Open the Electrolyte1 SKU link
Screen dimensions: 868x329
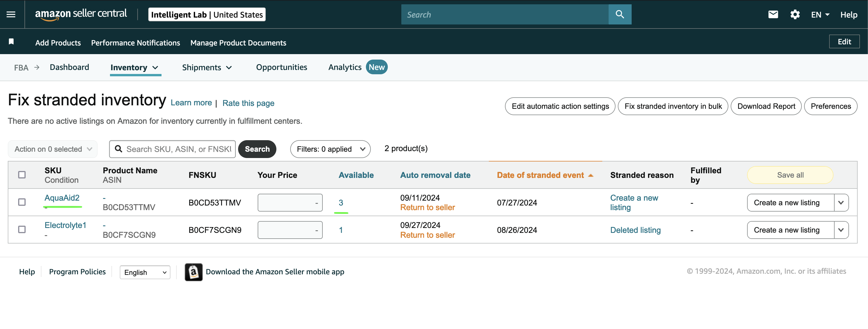(x=65, y=225)
